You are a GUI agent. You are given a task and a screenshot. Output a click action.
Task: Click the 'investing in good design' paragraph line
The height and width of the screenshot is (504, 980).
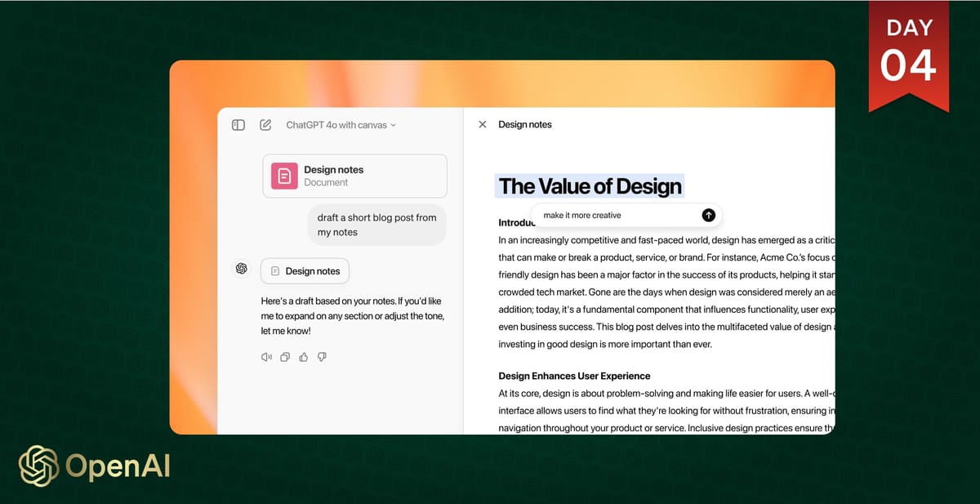[605, 344]
